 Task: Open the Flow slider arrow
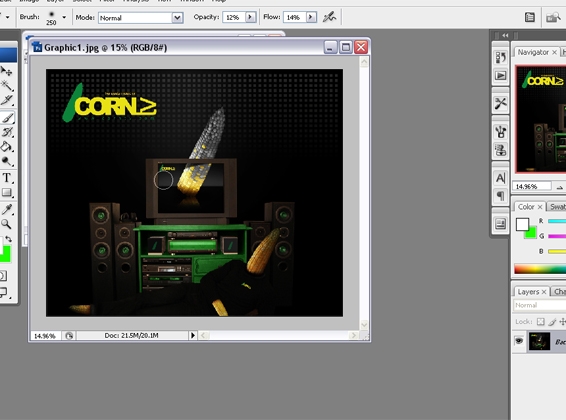point(311,17)
